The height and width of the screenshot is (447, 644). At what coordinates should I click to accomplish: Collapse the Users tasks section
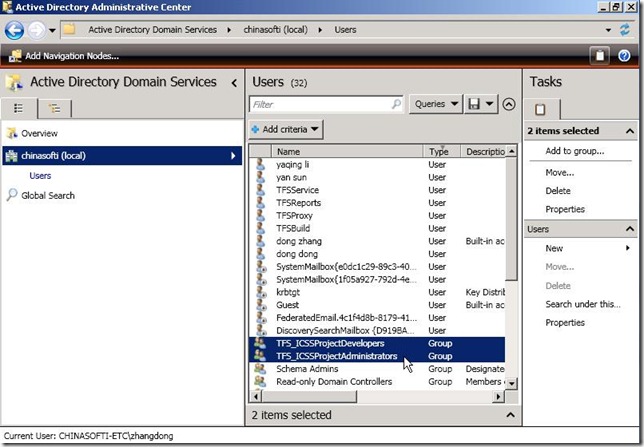click(x=630, y=229)
